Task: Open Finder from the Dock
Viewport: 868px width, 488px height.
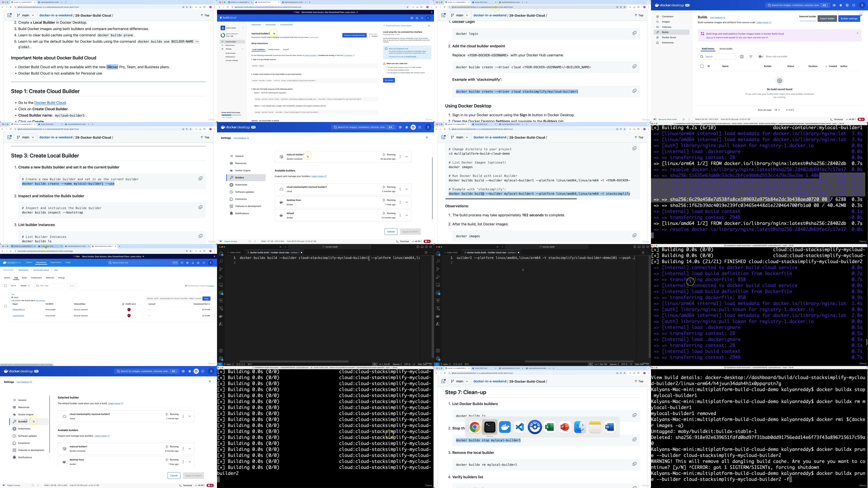Action: click(580, 427)
